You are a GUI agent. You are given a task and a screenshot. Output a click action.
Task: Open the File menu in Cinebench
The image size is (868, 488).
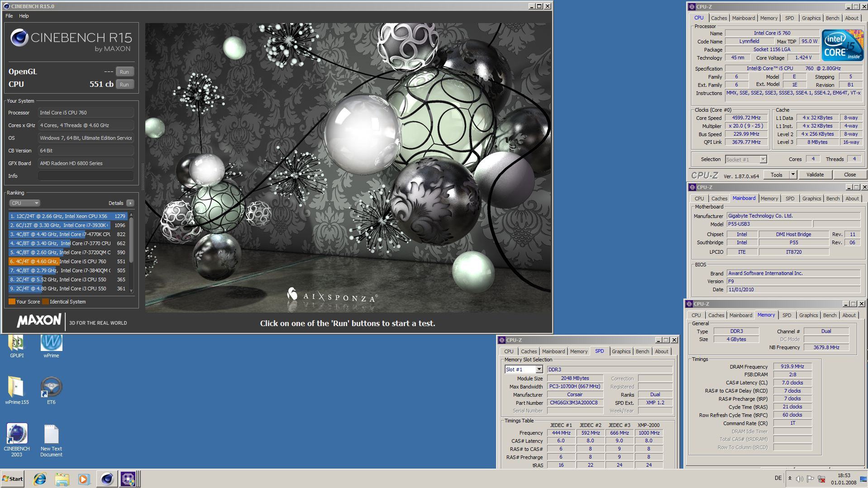pos(9,16)
